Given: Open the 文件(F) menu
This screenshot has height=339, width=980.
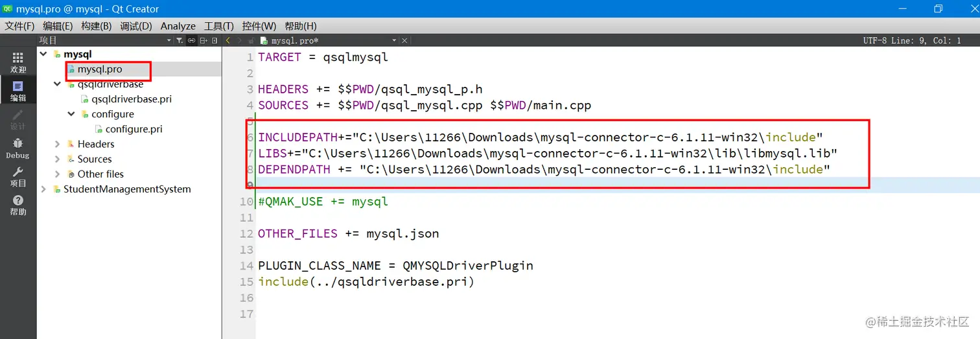Looking at the screenshot, I should point(19,26).
